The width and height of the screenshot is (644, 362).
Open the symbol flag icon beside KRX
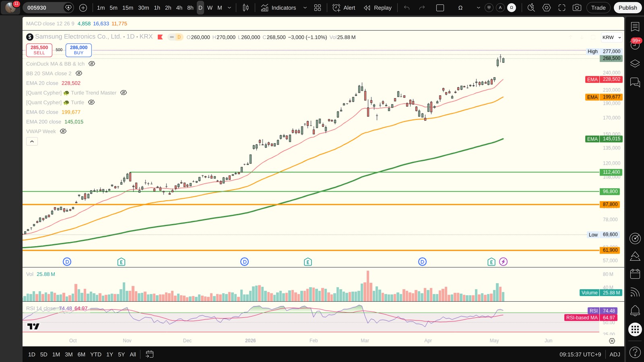click(160, 37)
